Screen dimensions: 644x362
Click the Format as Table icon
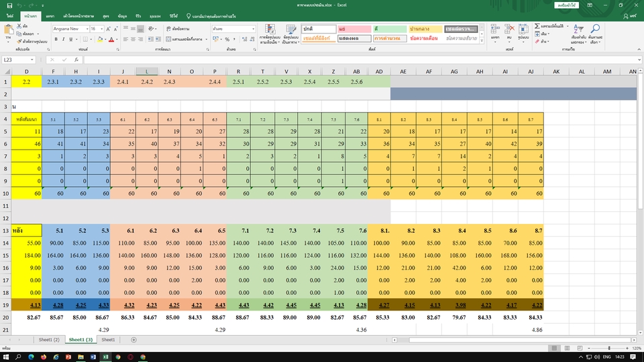[290, 29]
